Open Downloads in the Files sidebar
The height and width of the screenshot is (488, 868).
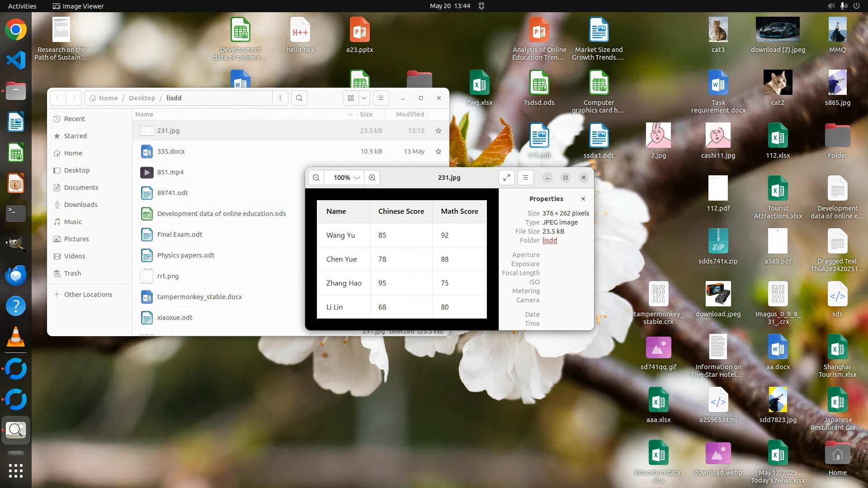(80, 205)
